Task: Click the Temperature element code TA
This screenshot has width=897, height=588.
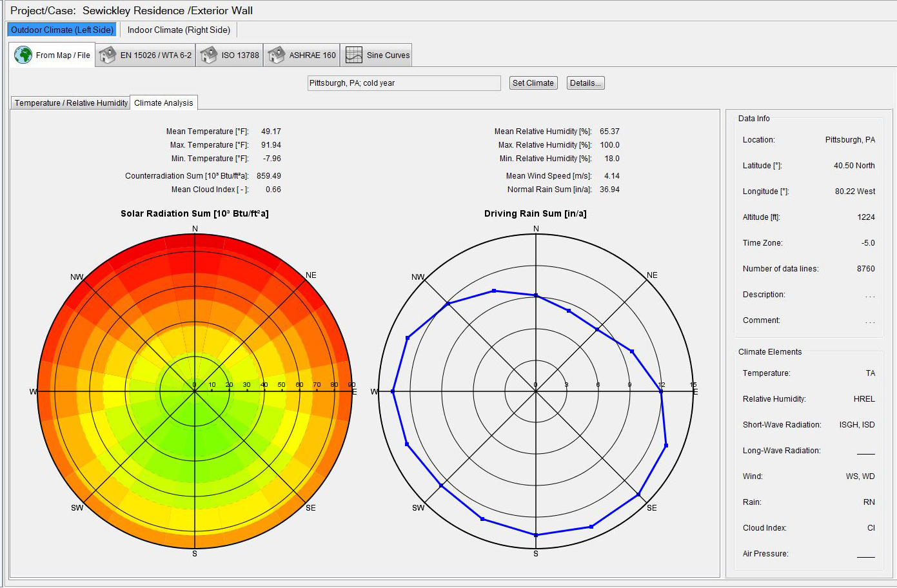Action: (x=871, y=373)
